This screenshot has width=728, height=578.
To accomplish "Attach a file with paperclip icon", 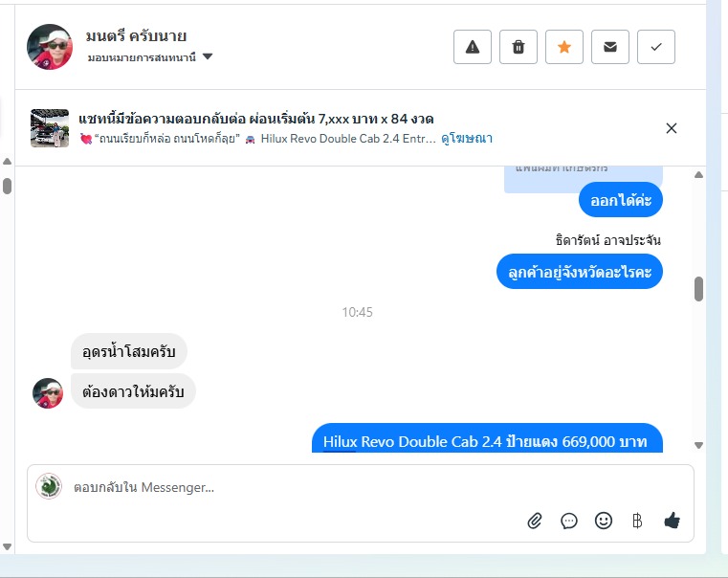I will [535, 521].
